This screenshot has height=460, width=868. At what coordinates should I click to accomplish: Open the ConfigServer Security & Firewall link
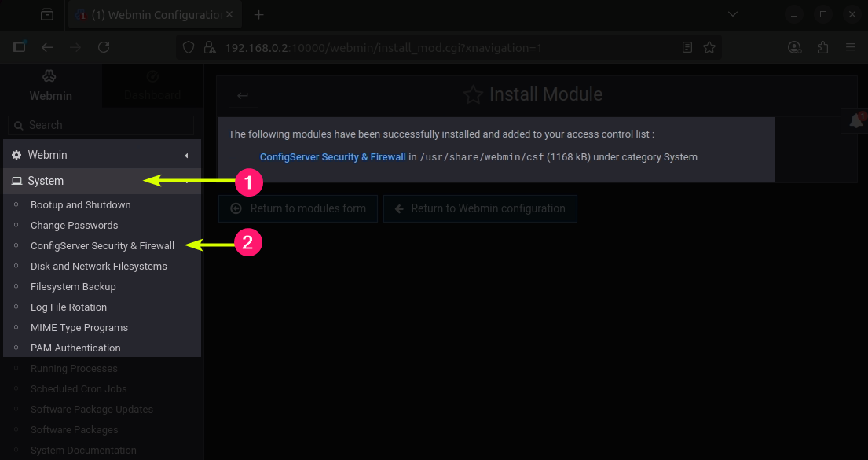click(x=332, y=156)
